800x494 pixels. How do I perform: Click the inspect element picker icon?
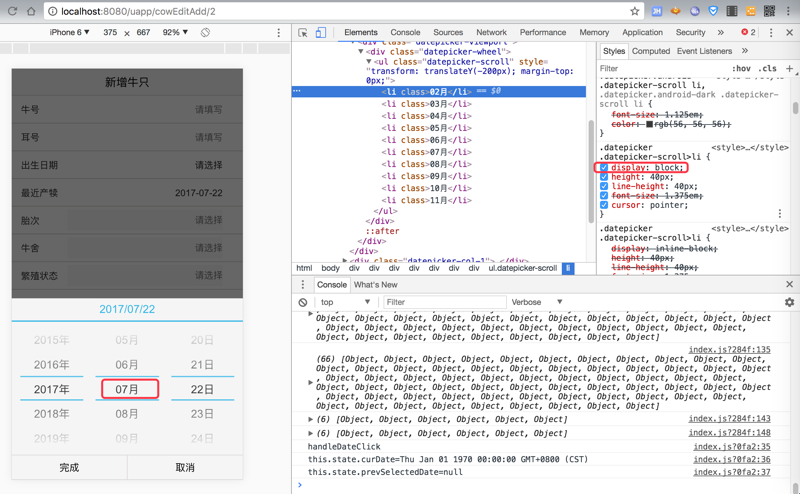click(x=303, y=33)
